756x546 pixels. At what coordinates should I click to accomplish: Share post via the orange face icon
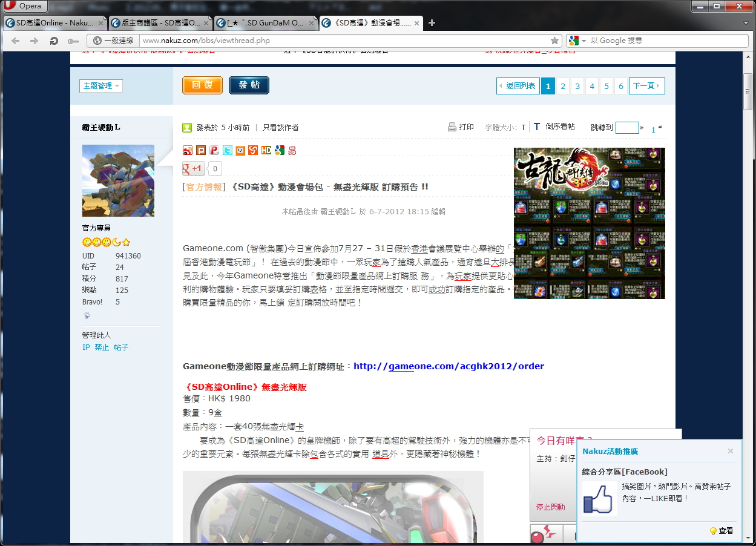pyautogui.click(x=240, y=150)
